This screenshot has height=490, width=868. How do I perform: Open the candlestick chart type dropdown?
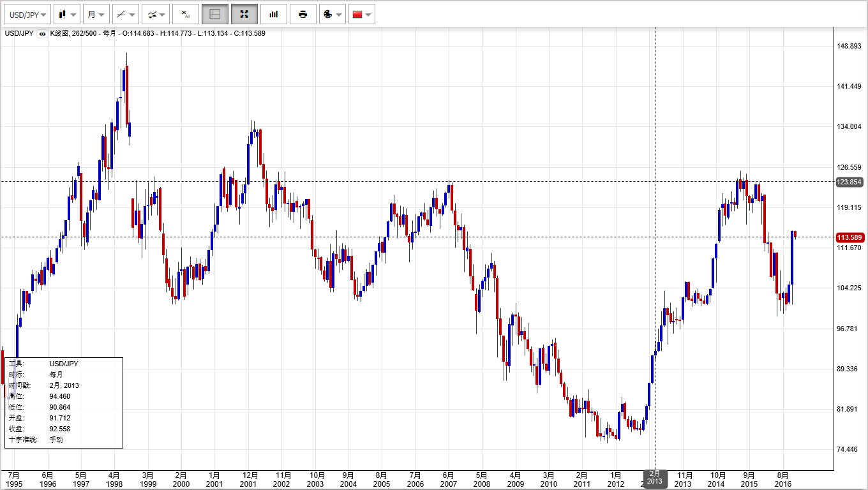pyautogui.click(x=67, y=14)
